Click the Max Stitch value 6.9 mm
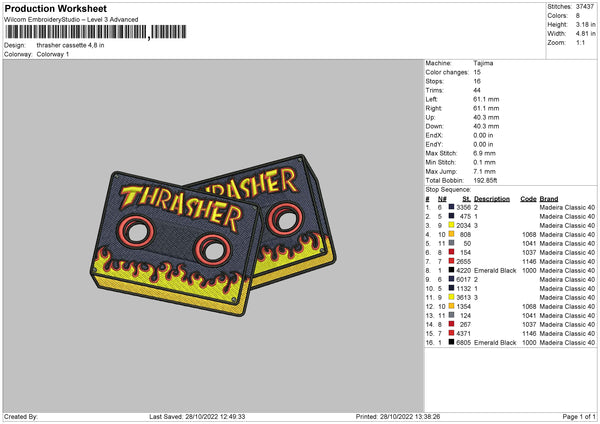This screenshot has height=424, width=600. click(484, 153)
